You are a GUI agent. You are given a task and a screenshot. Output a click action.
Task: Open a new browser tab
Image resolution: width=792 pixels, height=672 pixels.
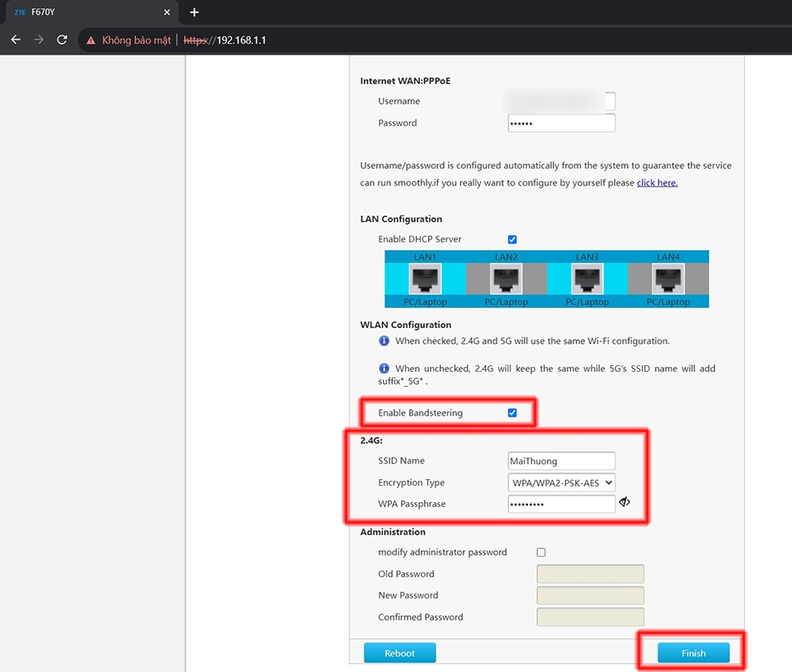pos(194,12)
